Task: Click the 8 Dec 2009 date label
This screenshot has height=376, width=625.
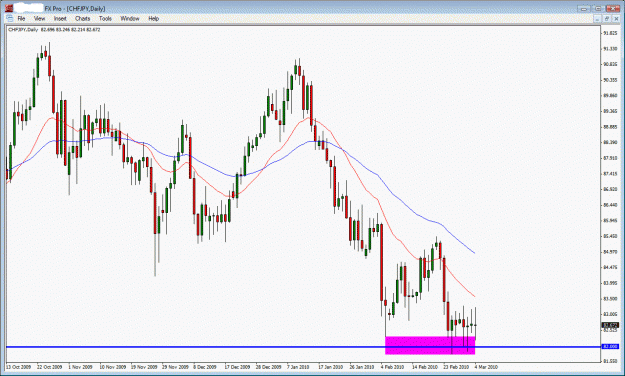Action: pyautogui.click(x=205, y=367)
